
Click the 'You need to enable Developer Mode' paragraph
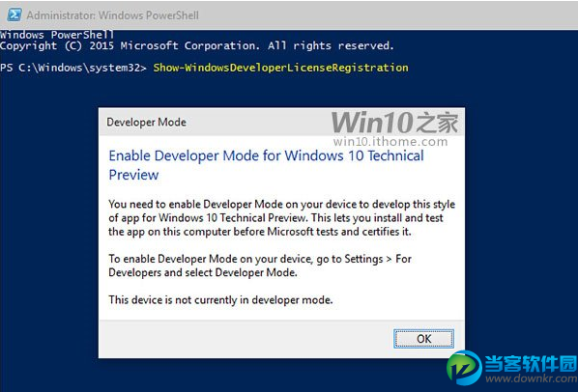click(281, 218)
